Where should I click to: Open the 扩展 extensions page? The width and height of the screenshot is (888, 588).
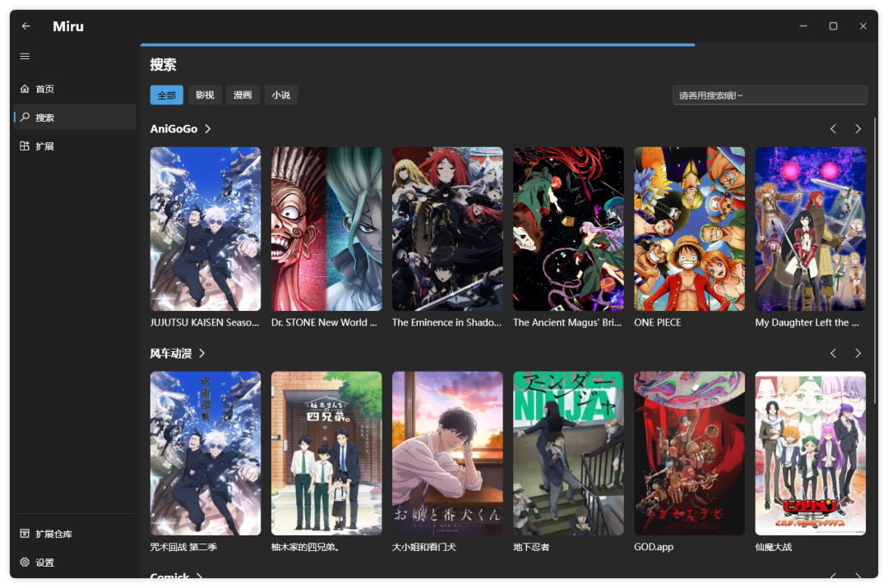click(x=76, y=146)
